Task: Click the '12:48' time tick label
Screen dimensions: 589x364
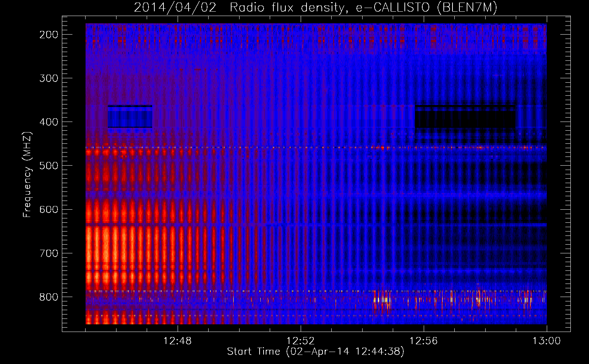Action: [178, 341]
